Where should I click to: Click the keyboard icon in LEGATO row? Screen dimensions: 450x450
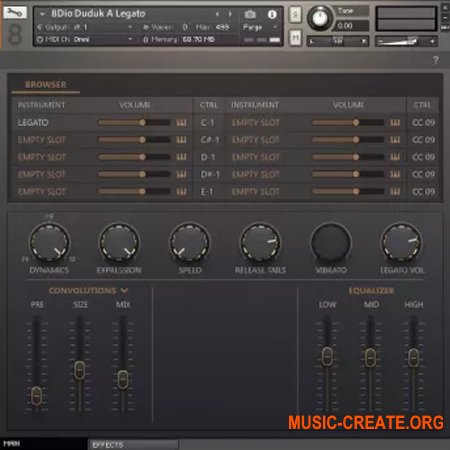pyautogui.click(x=181, y=122)
